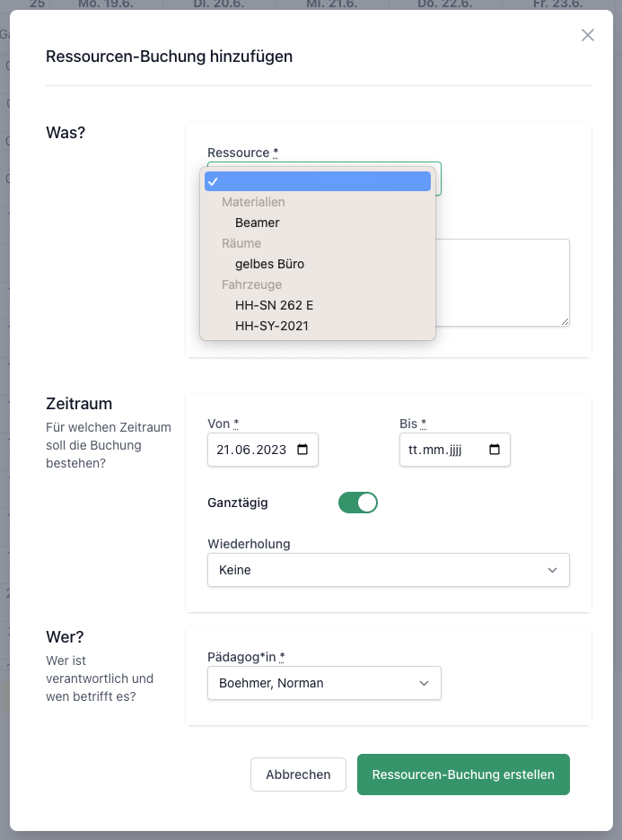Image resolution: width=622 pixels, height=840 pixels.
Task: Click inside the description text area
Action: [x=502, y=283]
